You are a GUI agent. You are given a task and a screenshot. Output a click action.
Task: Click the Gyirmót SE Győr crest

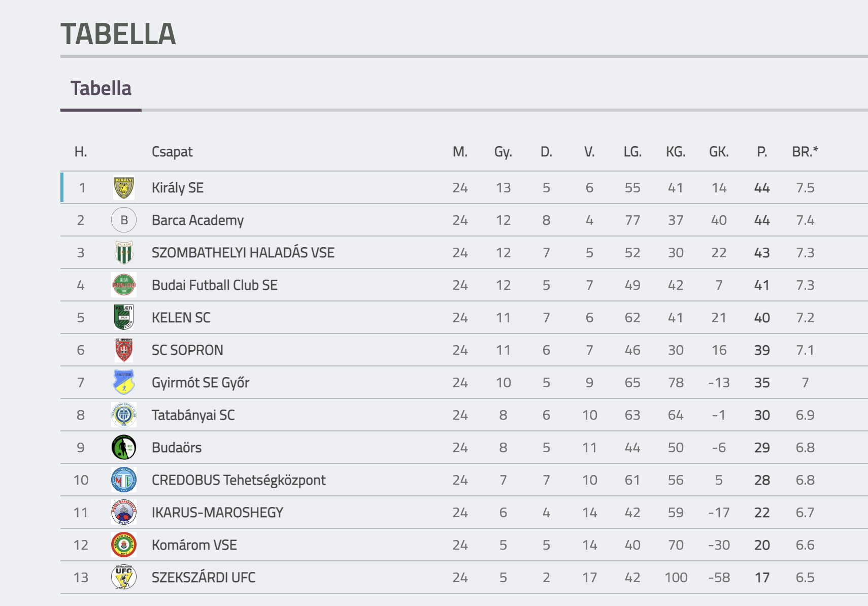[x=124, y=383]
